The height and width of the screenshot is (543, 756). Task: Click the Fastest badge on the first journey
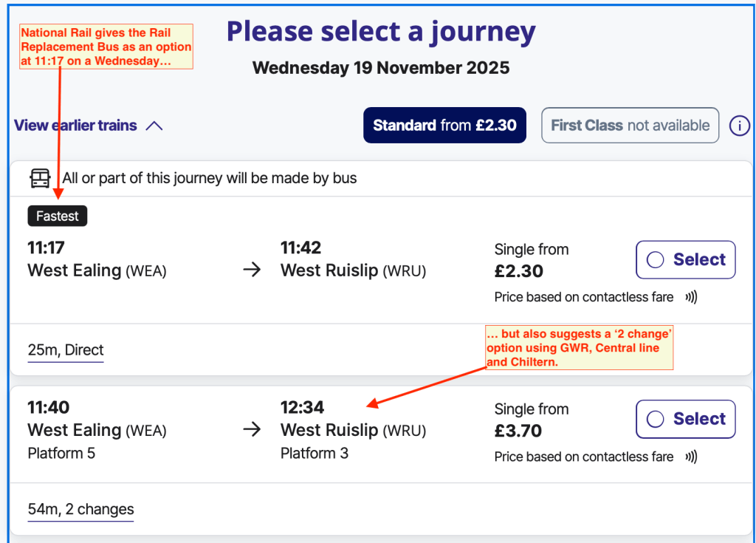(x=58, y=216)
